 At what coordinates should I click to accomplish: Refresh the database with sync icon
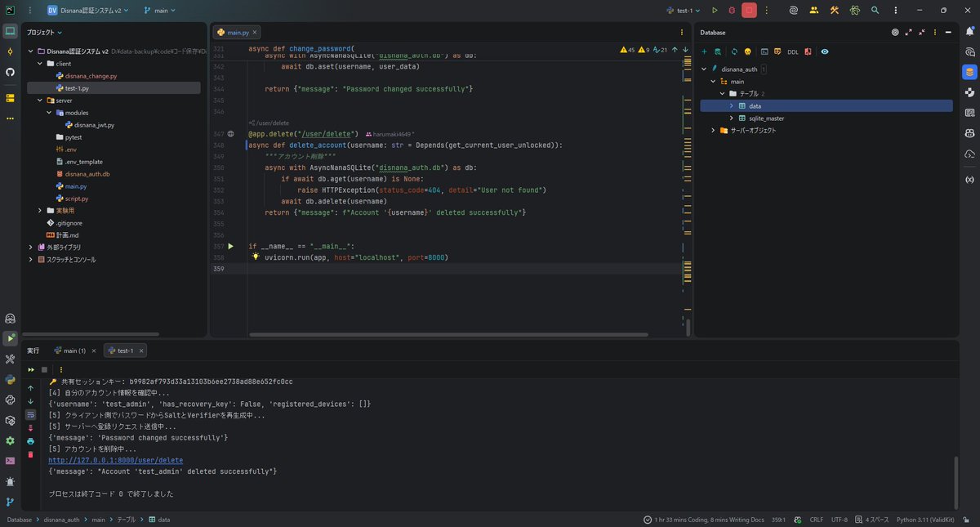[x=734, y=51]
